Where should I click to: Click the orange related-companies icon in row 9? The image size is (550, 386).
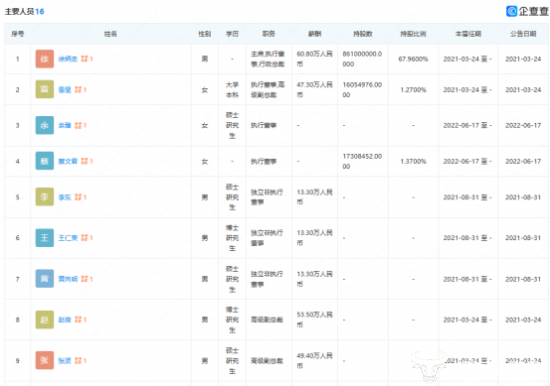pos(78,361)
